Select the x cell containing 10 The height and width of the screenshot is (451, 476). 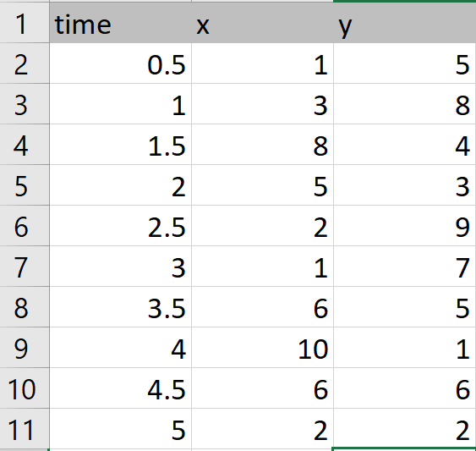(x=263, y=348)
